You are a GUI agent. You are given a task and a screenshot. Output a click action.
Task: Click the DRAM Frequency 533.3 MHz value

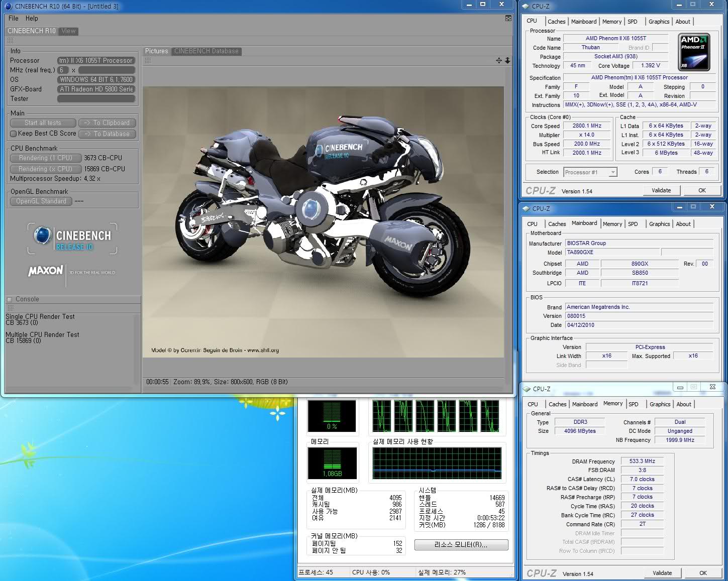(643, 461)
